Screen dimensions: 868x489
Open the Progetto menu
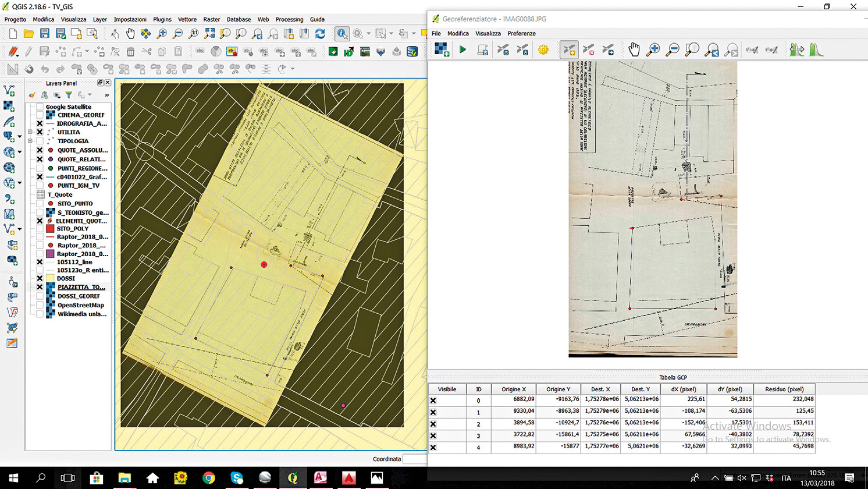coord(15,19)
